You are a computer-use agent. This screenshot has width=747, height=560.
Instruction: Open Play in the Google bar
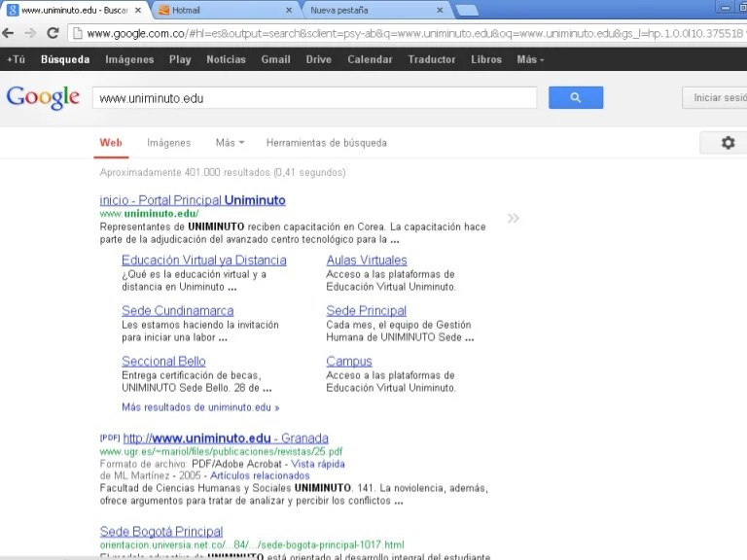pos(180,59)
